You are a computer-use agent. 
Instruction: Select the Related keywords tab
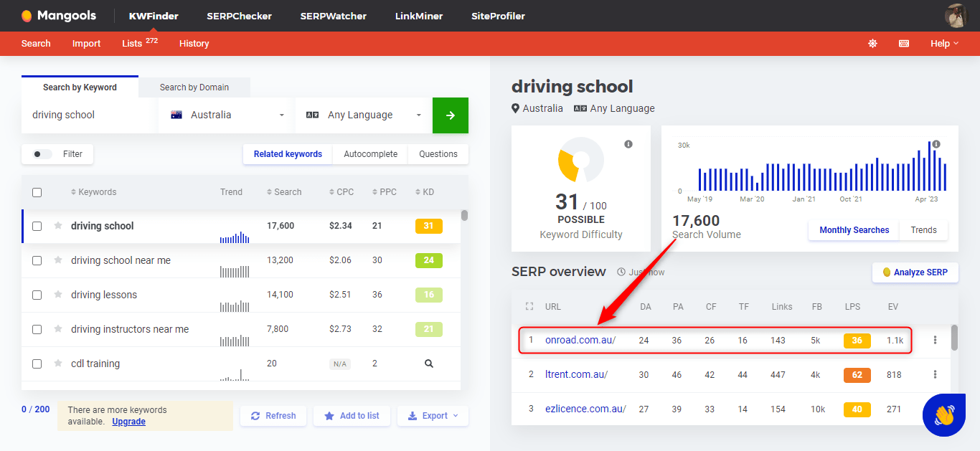(x=288, y=154)
